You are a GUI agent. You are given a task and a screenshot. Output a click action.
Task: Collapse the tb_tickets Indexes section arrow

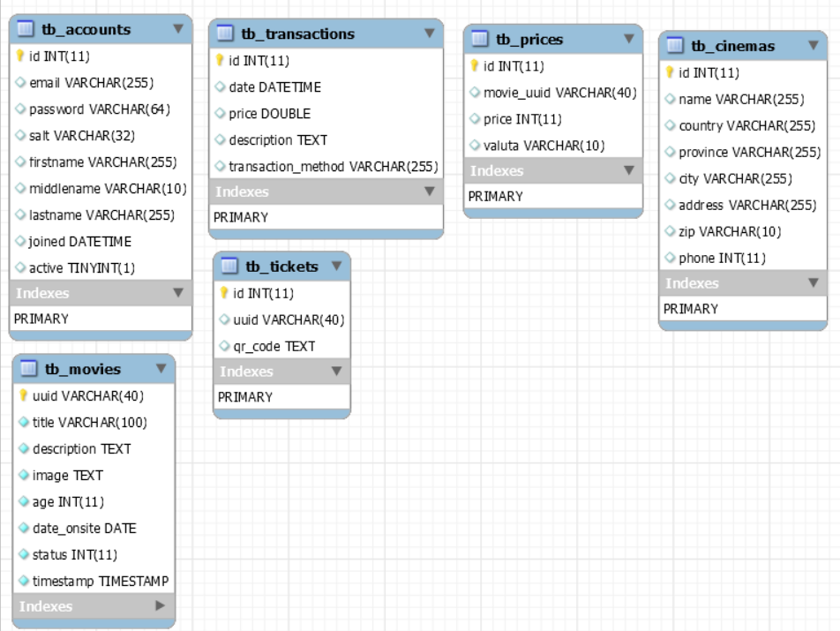pos(336,372)
